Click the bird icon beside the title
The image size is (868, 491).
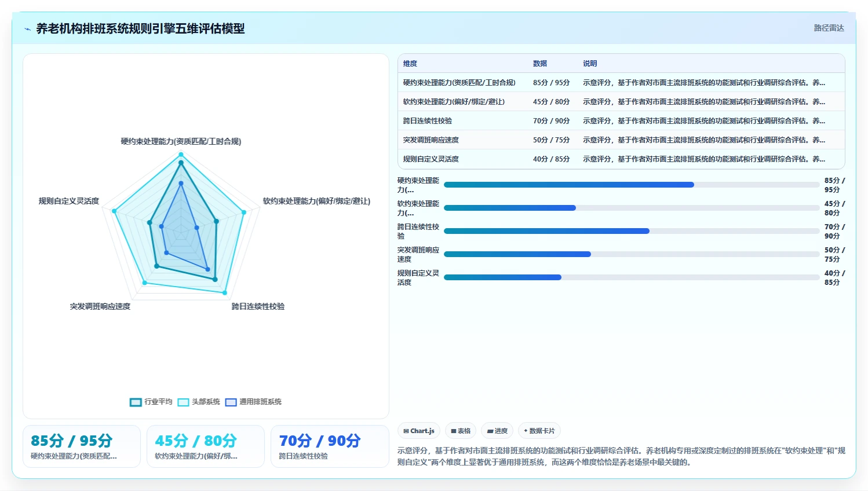[27, 29]
